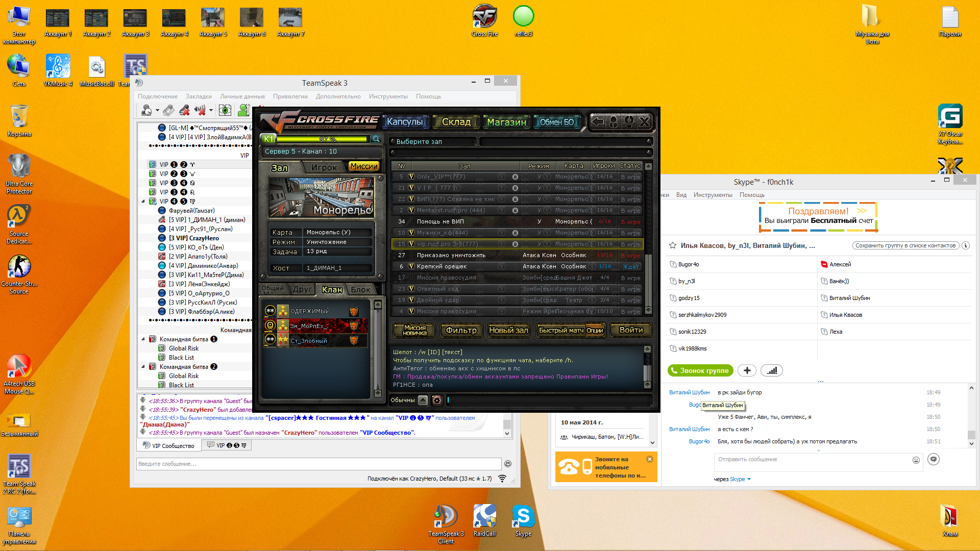Click the magnifier search icon beside K1 bar
Image resolution: width=980 pixels, height=551 pixels.
click(x=376, y=139)
